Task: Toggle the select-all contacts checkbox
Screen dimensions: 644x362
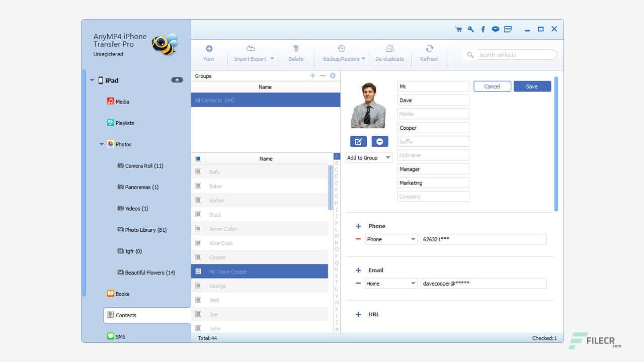Action: pos(198,157)
